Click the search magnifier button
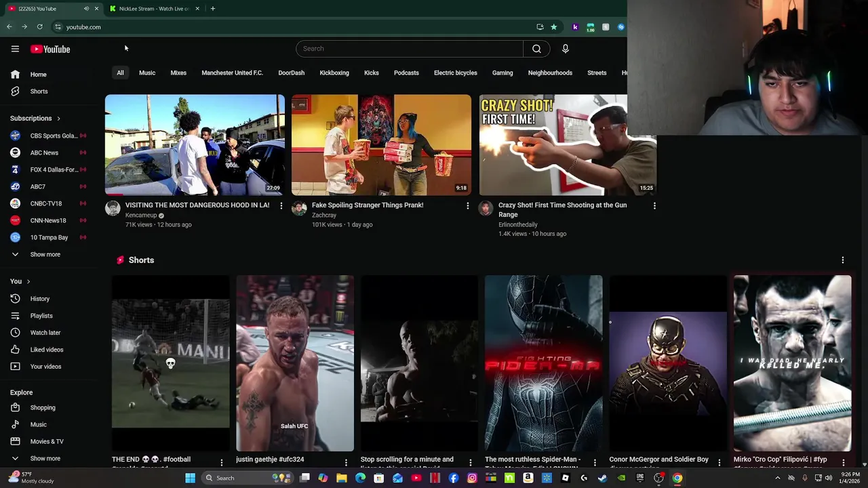This screenshot has height=488, width=868. [536, 49]
